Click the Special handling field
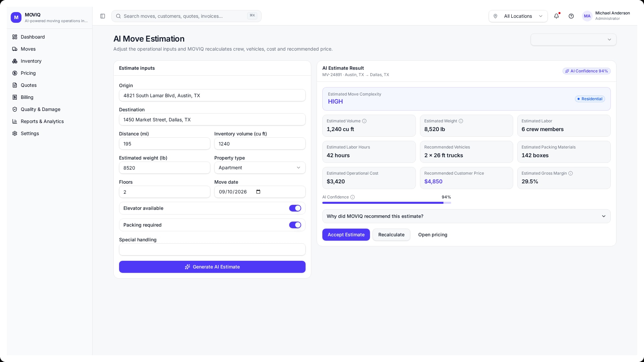The height and width of the screenshot is (362, 644). coord(212,249)
